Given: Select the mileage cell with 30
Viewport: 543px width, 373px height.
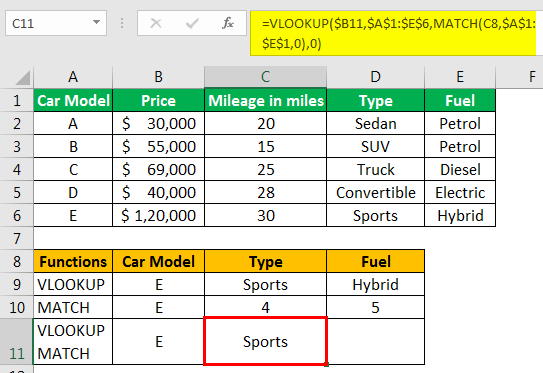Looking at the screenshot, I should [x=266, y=215].
